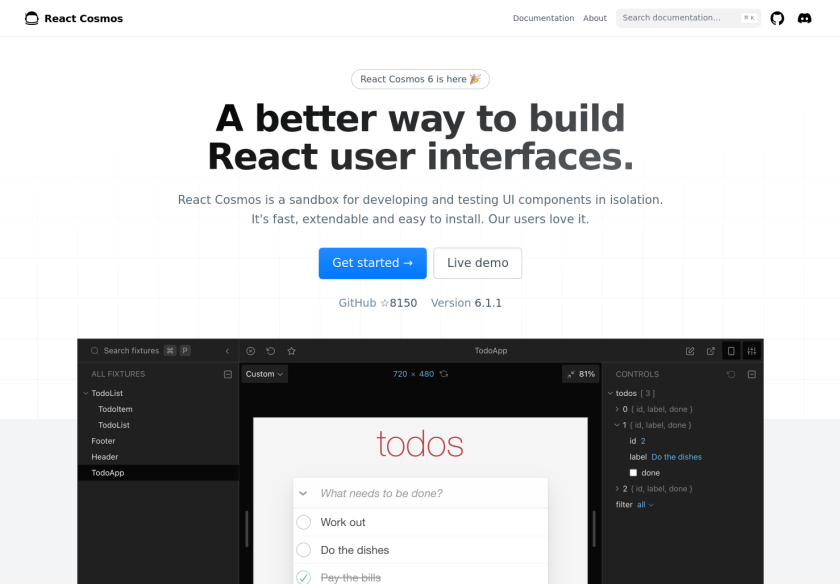Toggle all todos chevron
This screenshot has width=840, height=584.
click(x=303, y=493)
